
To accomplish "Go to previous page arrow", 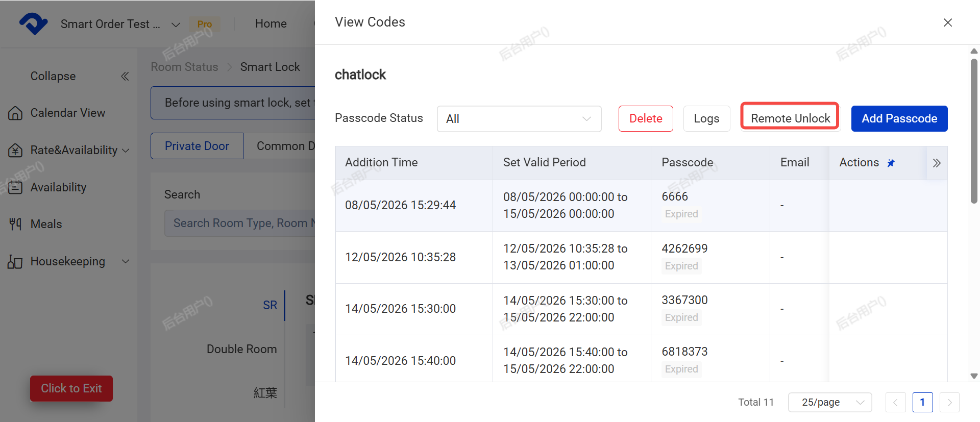I will tap(895, 402).
